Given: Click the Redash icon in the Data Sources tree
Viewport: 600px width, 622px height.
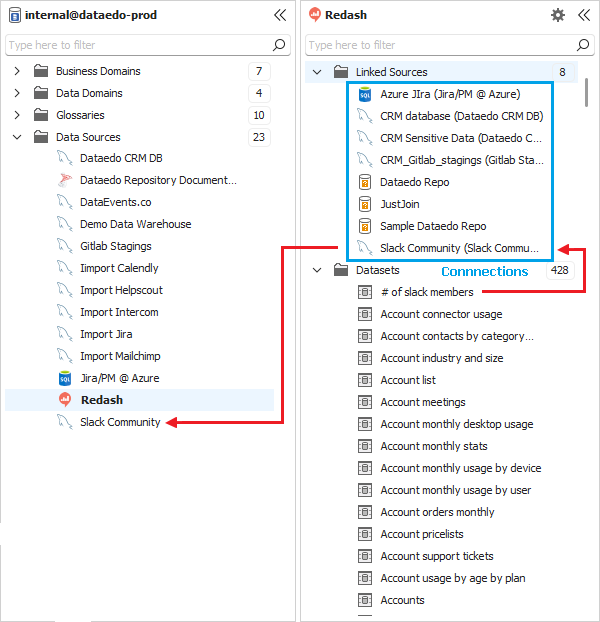Looking at the screenshot, I should click(x=65, y=400).
